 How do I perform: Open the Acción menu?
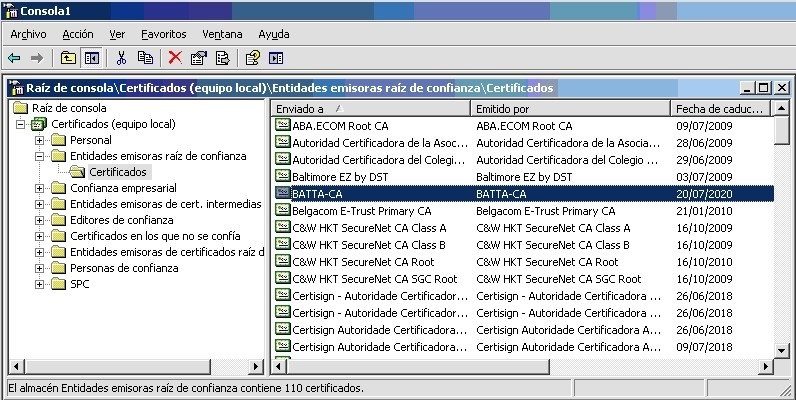point(78,34)
